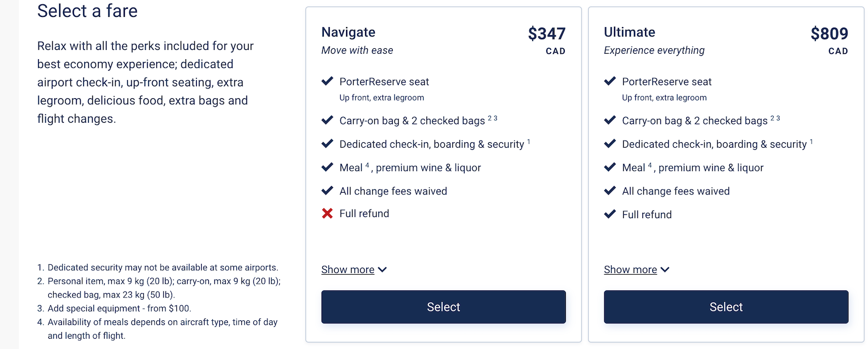Click the checkmark beside PorterReserve seat in Navigate
Screen dimensions: 868x349
click(327, 81)
